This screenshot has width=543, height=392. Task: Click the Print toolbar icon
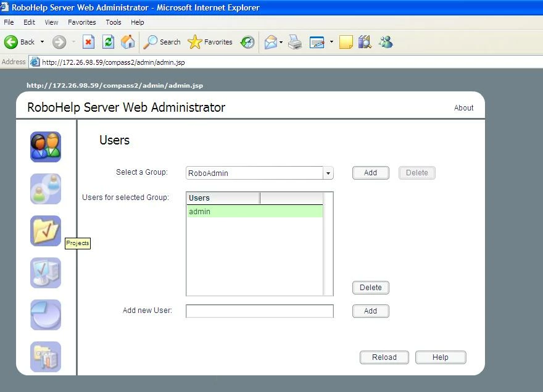[295, 42]
